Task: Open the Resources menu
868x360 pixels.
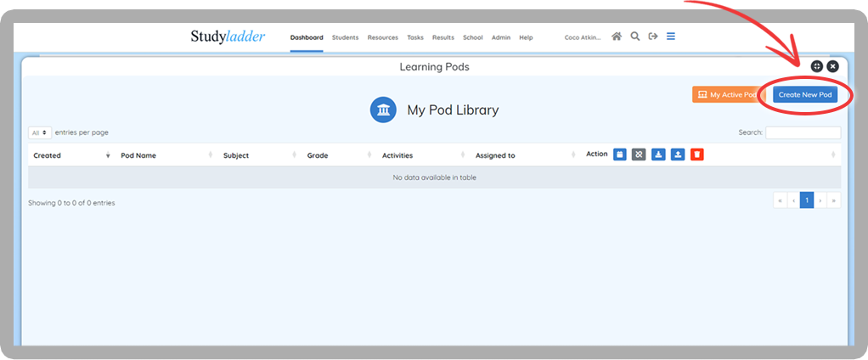Action: 382,37
